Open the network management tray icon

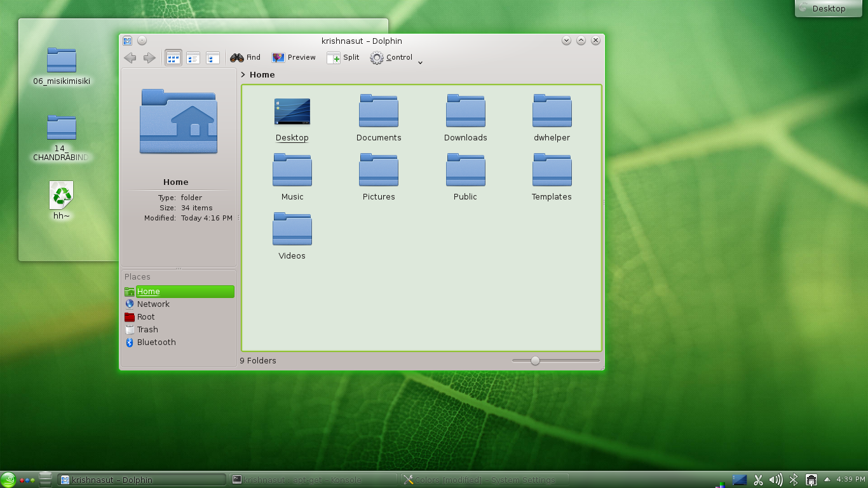pos(811,480)
